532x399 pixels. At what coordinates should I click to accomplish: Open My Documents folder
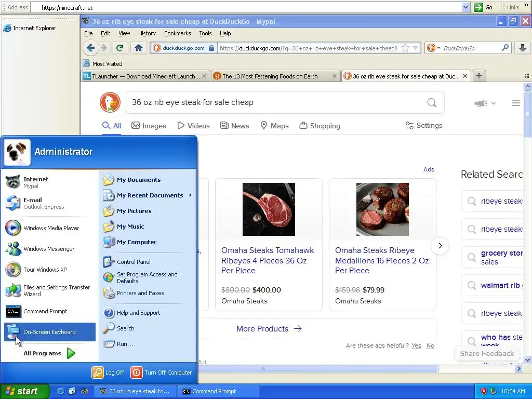148,179
